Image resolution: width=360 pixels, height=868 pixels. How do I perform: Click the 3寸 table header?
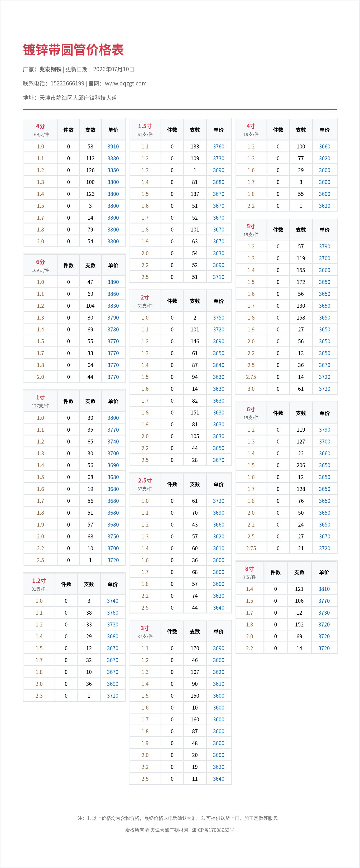click(x=145, y=631)
